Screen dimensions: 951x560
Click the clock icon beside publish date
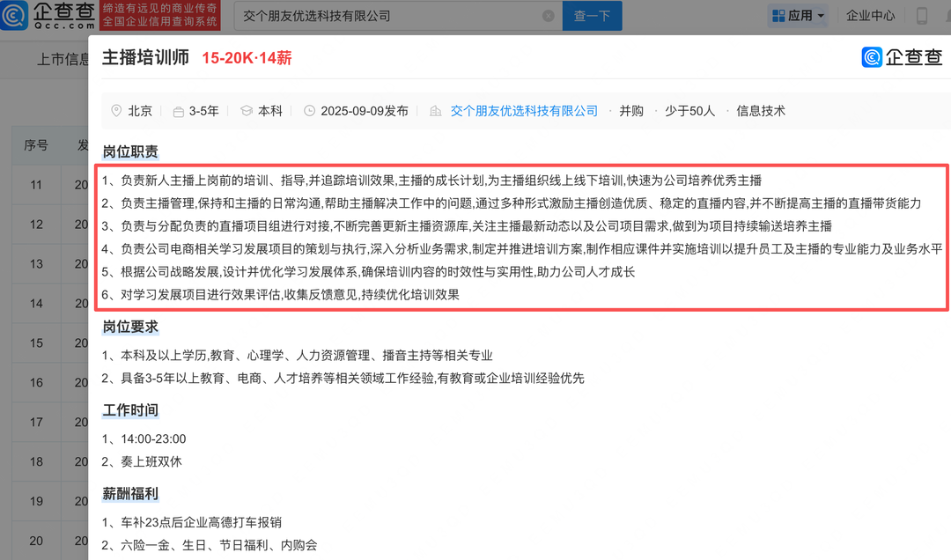coord(309,111)
